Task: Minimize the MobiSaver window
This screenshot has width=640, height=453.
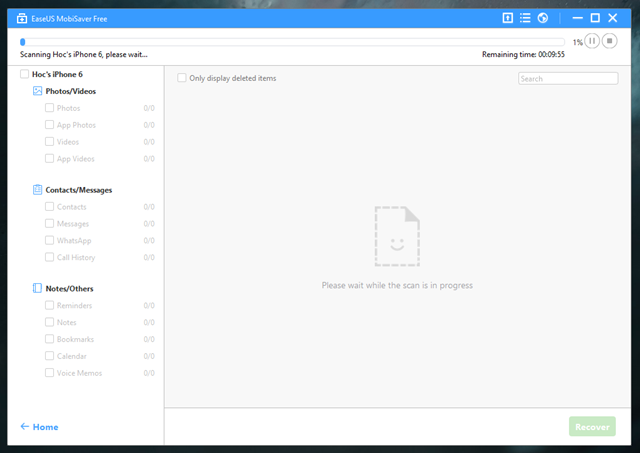Action: 578,18
